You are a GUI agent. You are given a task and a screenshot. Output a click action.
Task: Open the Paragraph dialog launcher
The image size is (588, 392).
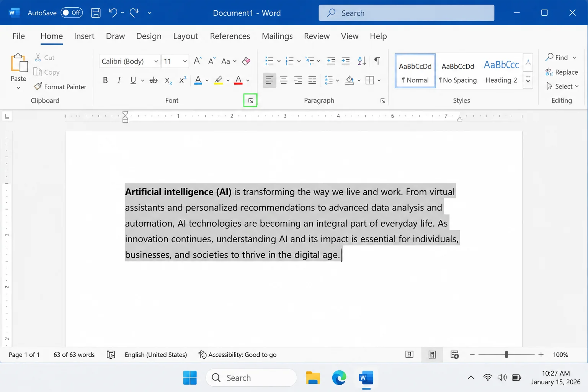tap(383, 101)
